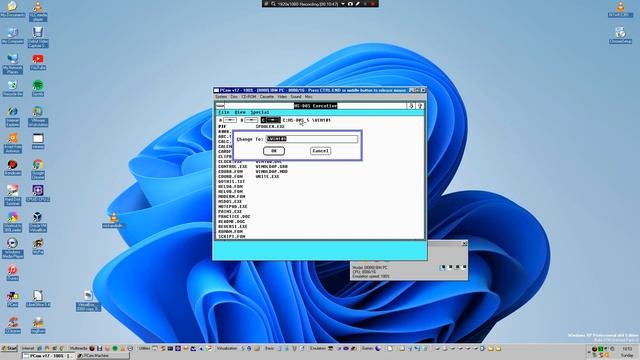Select SCRIPT.FON in file list
The image size is (640, 360).
pyautogui.click(x=231, y=236)
